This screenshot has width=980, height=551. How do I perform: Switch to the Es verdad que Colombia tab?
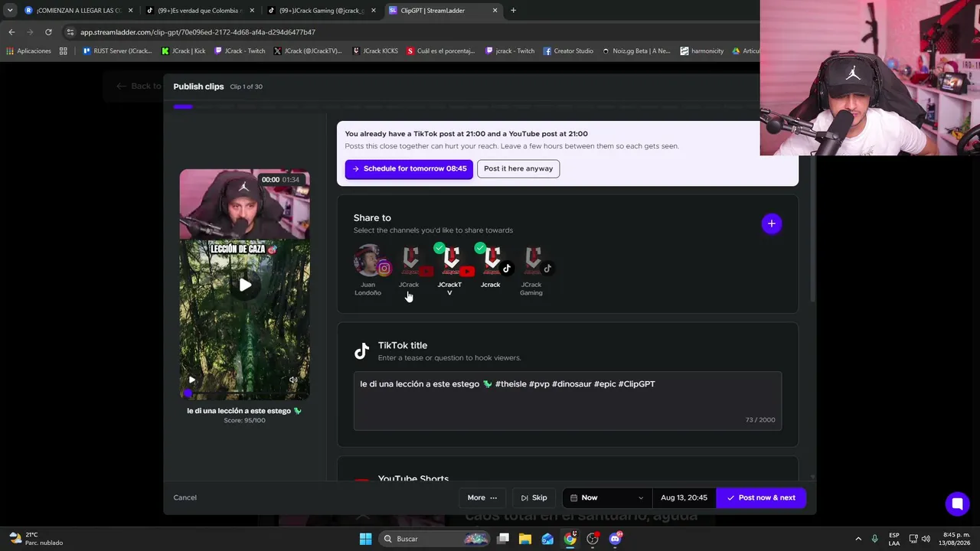point(199,11)
